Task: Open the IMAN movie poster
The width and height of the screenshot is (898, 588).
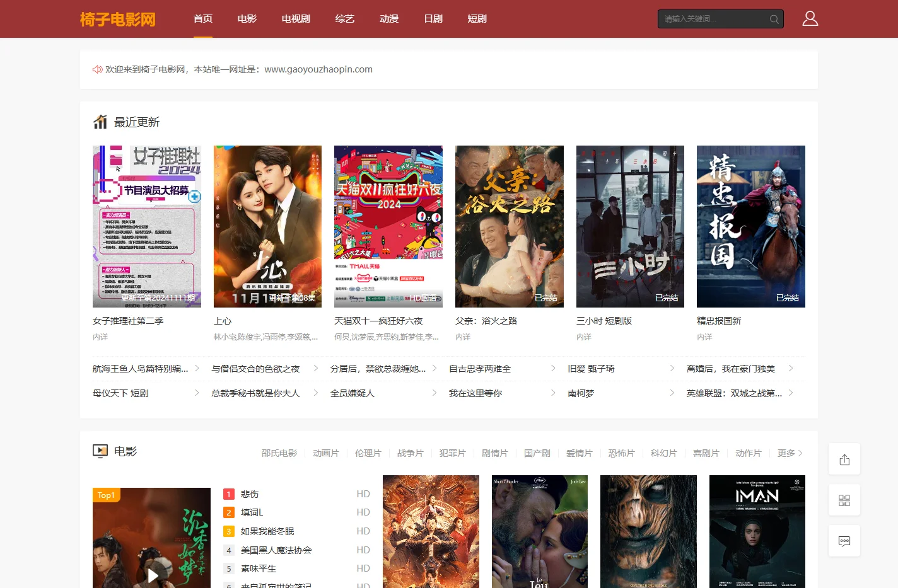Action: (757, 531)
